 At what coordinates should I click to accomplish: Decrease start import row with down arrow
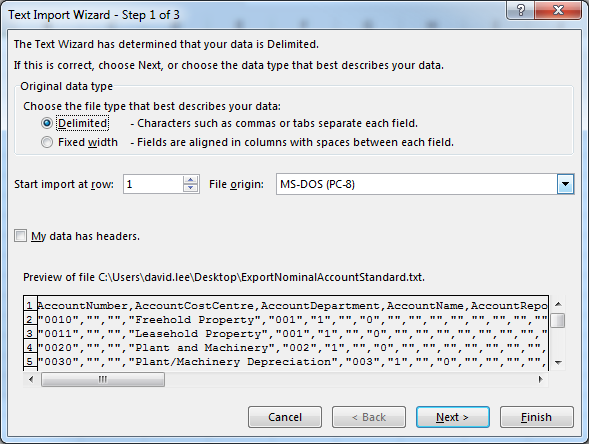click(190, 188)
